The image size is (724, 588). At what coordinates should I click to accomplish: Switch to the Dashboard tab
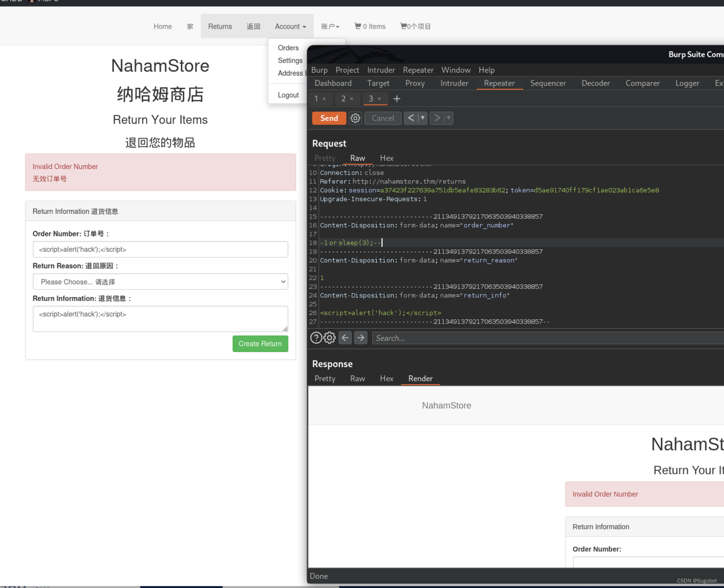point(333,83)
